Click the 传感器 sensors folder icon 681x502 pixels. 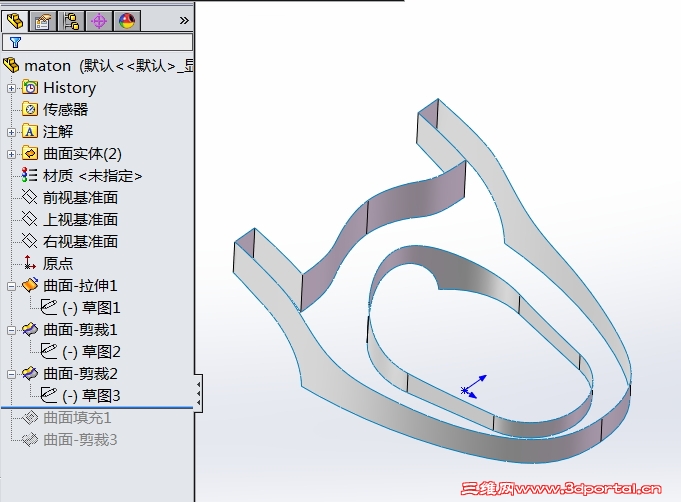tap(30, 109)
